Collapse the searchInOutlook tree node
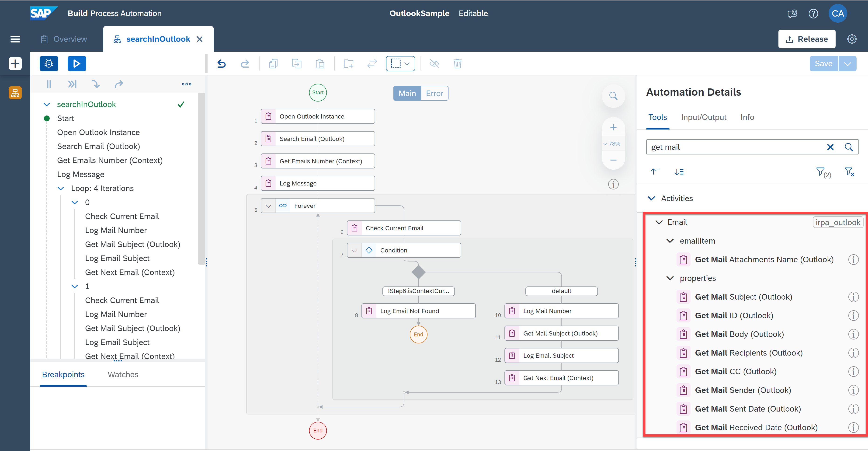The width and height of the screenshot is (868, 451). [47, 105]
